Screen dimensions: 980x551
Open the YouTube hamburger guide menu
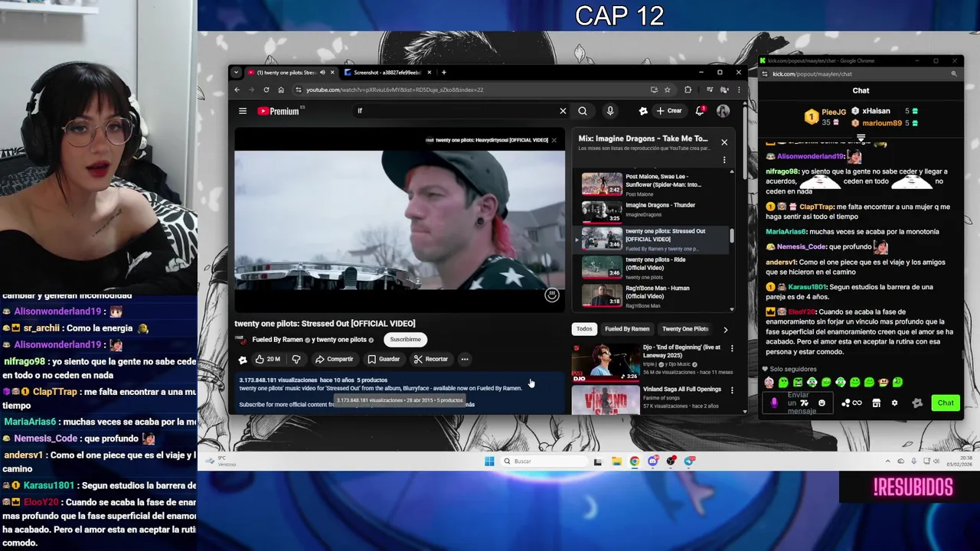(x=243, y=111)
